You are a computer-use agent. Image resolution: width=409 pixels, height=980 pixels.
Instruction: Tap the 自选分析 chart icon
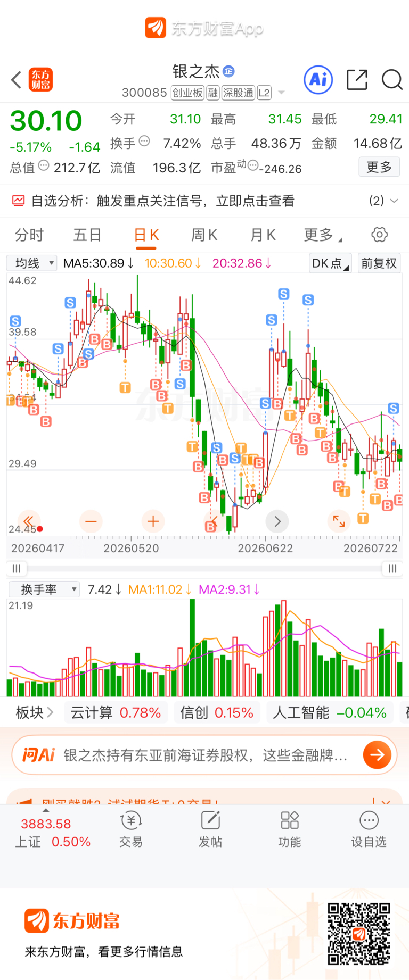18,201
